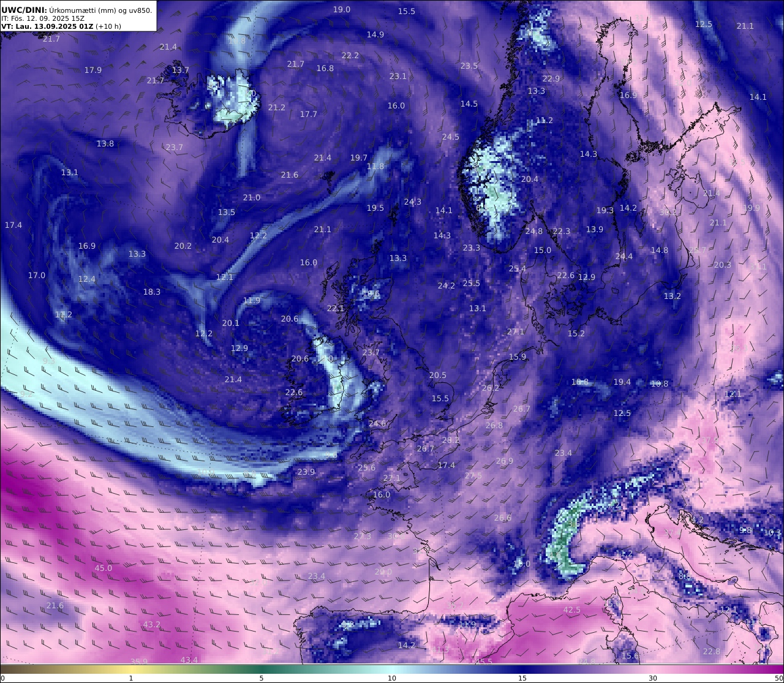784x683 pixels.
Task: Click the map value 42.5
Action: tap(572, 609)
